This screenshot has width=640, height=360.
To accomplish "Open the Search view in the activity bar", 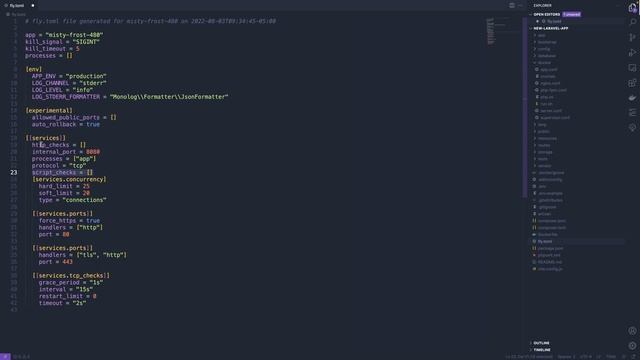I will [x=632, y=22].
